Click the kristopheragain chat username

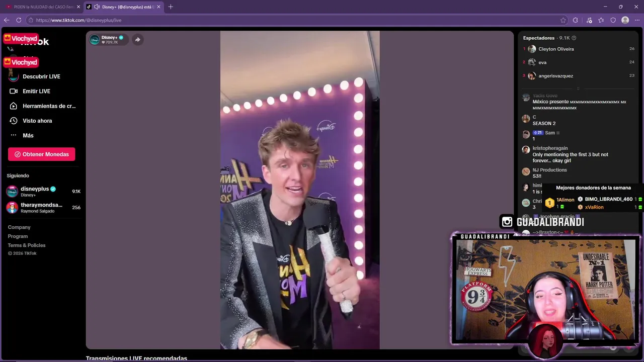pos(550,148)
